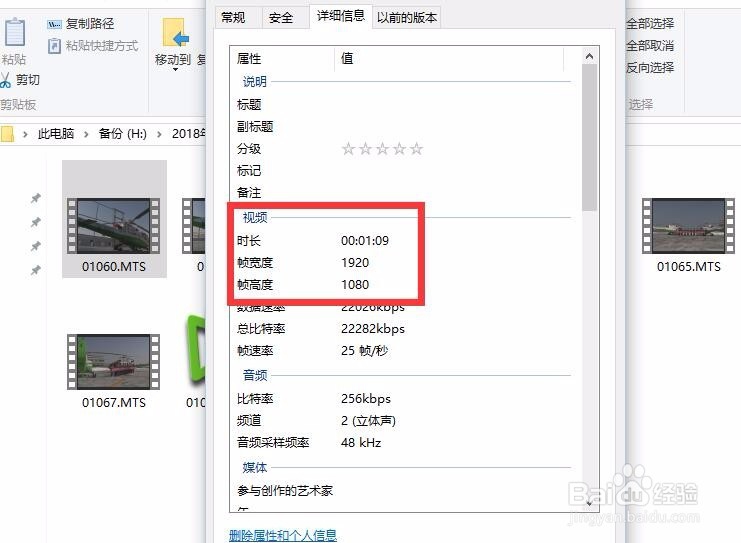Select 备份 (H:) in the breadcrumb path
741x543 pixels.
click(x=122, y=134)
